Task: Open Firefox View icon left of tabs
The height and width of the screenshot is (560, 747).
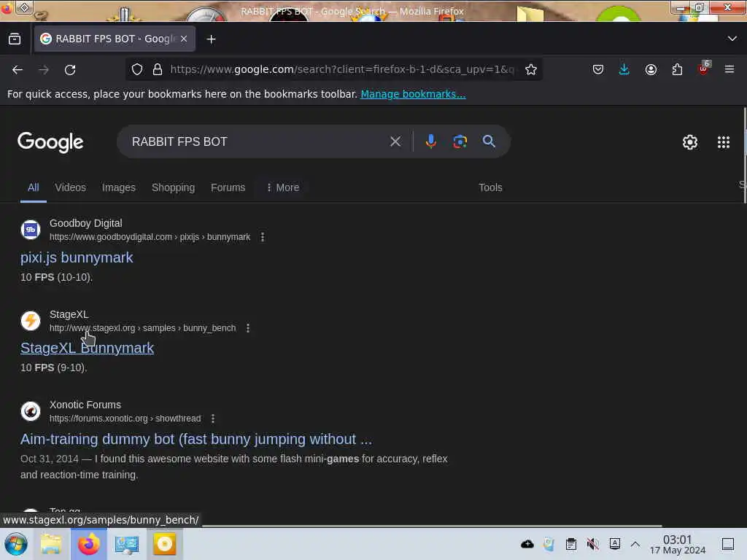Action: point(15,39)
